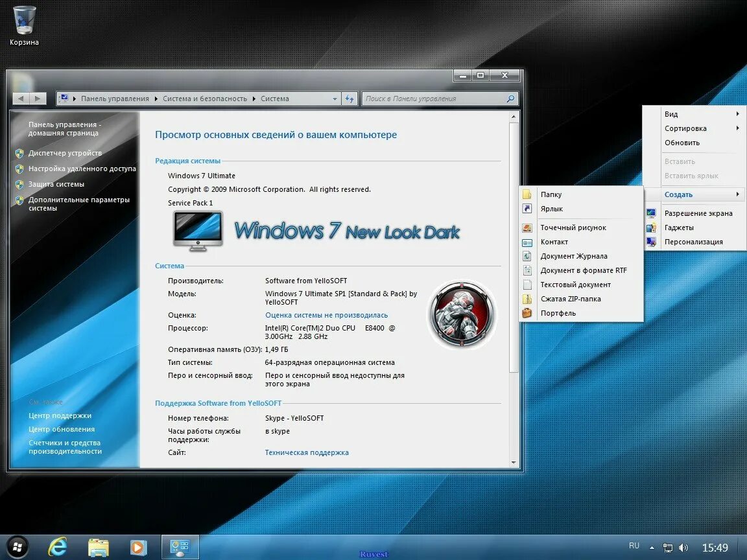The width and height of the screenshot is (747, 560).
Task: Click the Back navigation arrow
Action: (21, 99)
